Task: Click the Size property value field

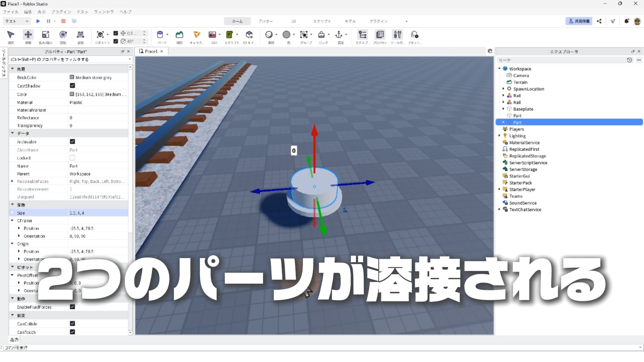Action: click(97, 213)
